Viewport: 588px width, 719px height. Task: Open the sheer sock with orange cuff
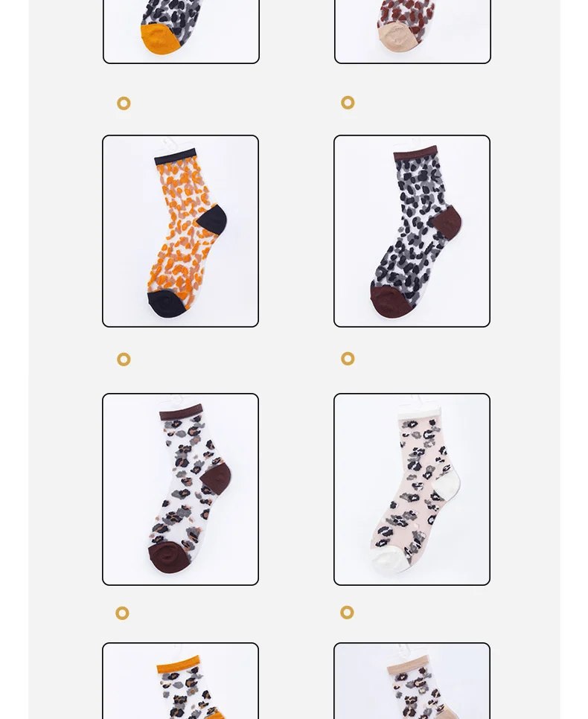[180, 681]
